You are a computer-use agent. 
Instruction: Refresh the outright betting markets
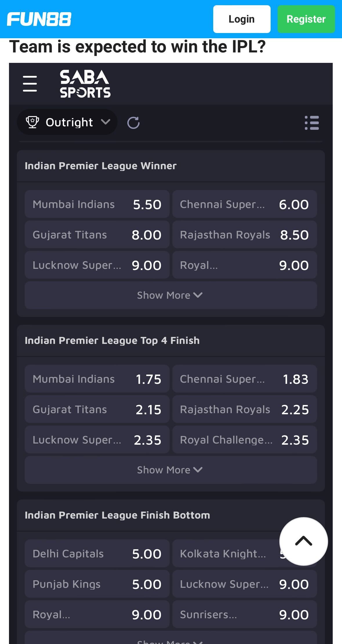[x=133, y=122]
